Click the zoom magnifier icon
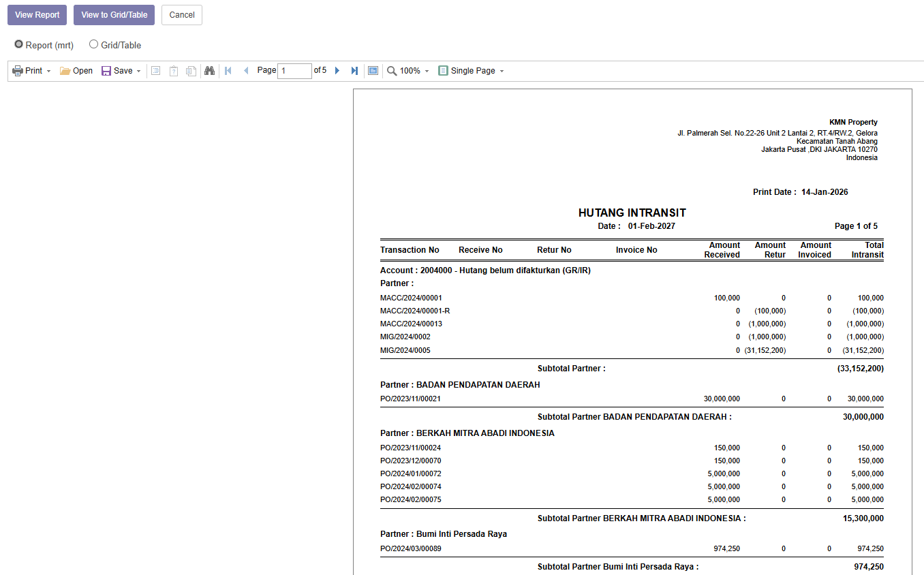 click(x=392, y=71)
